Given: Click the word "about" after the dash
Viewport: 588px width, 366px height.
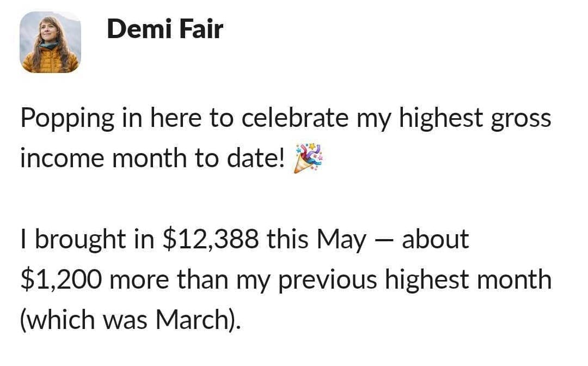Looking at the screenshot, I should (435, 240).
